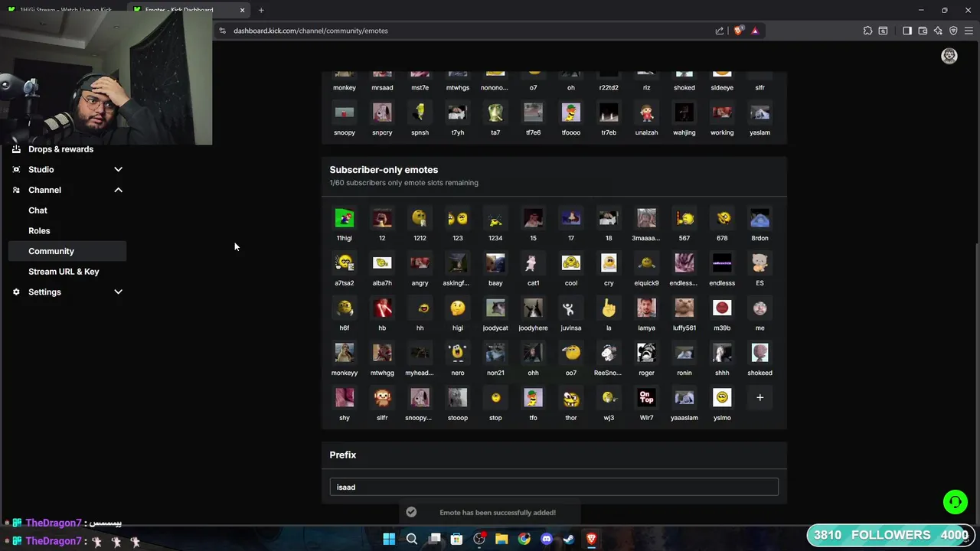
Task: Select the sllfr monkey emote
Action: tap(382, 399)
